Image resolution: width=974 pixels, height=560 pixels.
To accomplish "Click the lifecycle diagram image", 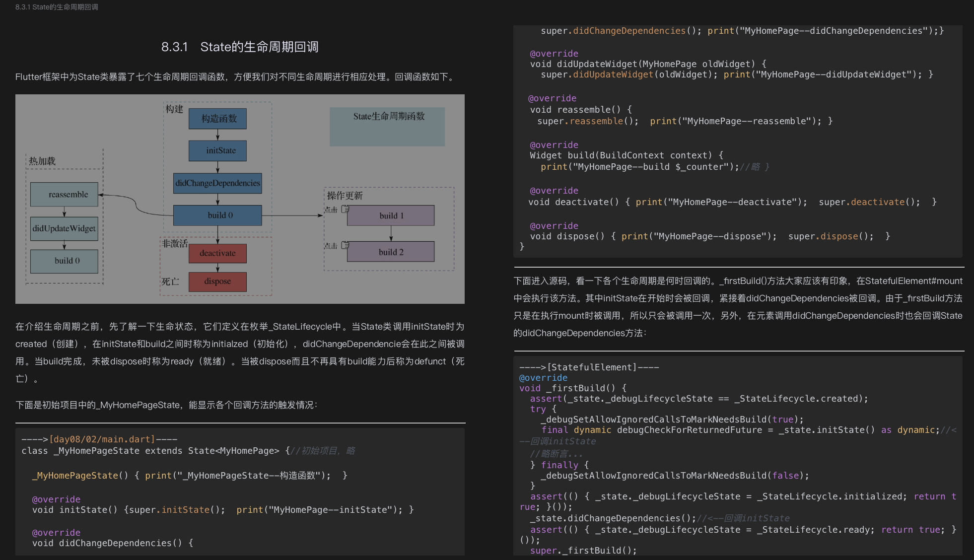I will (241, 199).
